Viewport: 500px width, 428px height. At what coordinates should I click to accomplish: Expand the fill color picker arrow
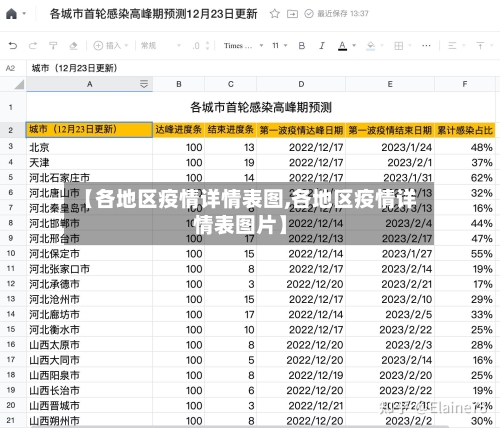pyautogui.click(x=382, y=46)
